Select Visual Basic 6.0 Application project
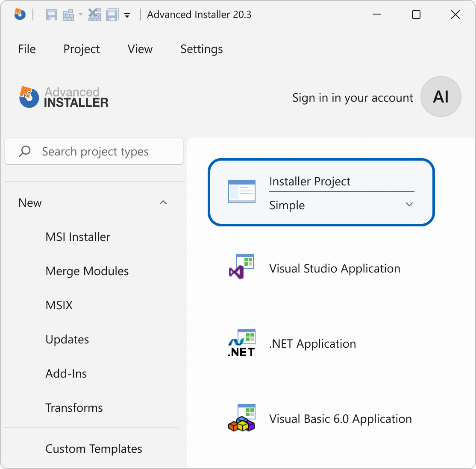 point(340,419)
